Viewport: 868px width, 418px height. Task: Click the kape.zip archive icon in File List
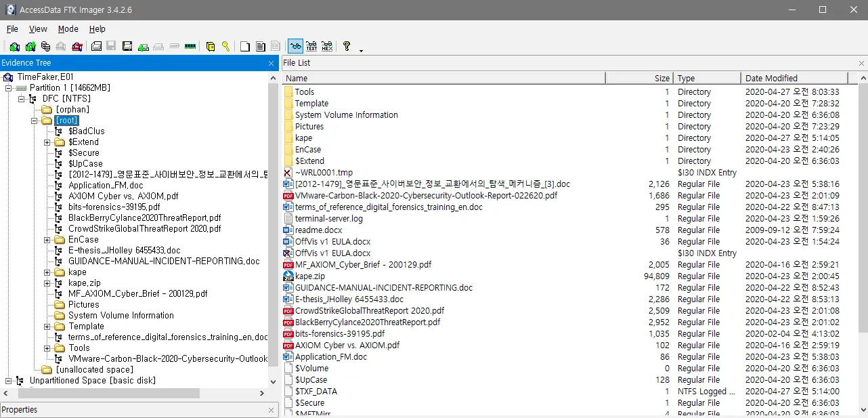288,276
